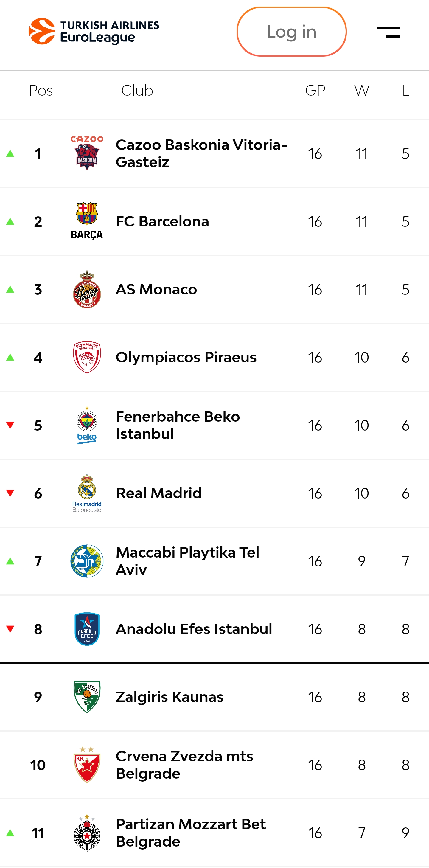429x868 pixels.
Task: Tap the FC Barcelona crest logo
Action: point(87,221)
